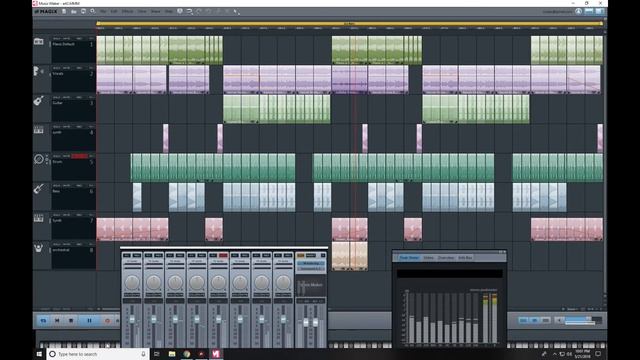The height and width of the screenshot is (360, 640).
Task: Select the mouse pointer mode tool
Action: 236,12
